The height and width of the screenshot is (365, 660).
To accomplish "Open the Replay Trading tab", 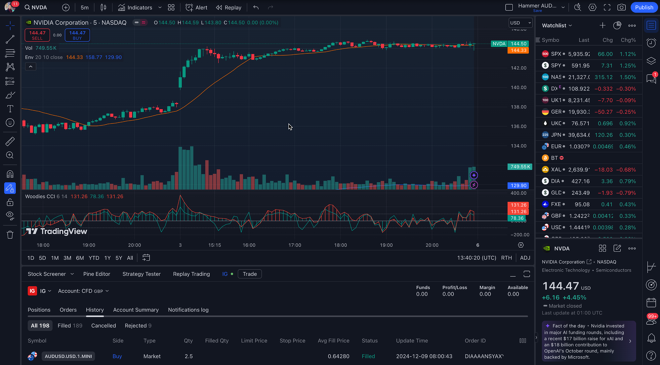I will coord(191,274).
